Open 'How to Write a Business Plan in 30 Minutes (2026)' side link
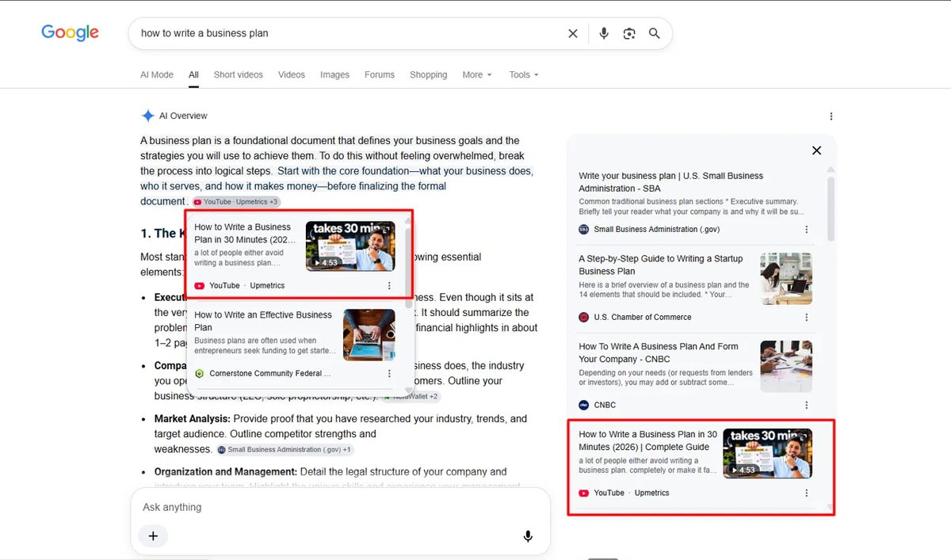This screenshot has height=560, width=951. point(648,440)
